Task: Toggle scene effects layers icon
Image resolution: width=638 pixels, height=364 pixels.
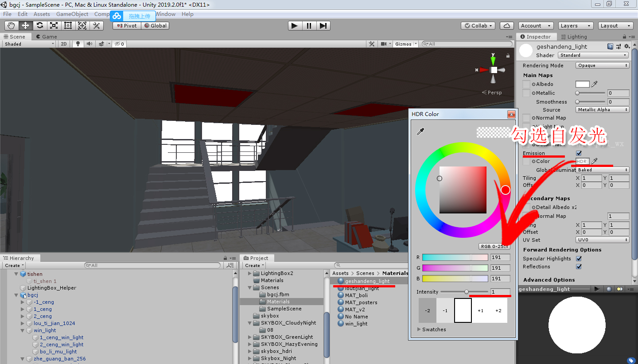Action: tap(101, 44)
